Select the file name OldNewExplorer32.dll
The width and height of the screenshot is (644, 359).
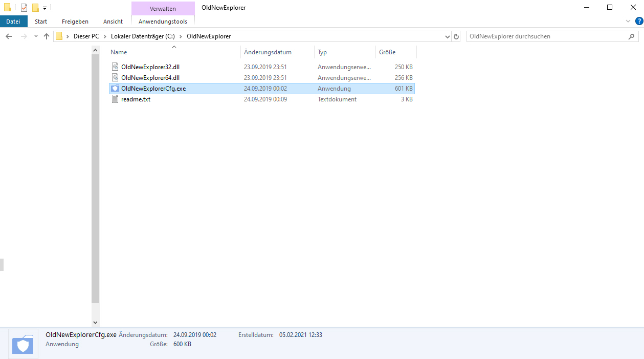click(150, 67)
